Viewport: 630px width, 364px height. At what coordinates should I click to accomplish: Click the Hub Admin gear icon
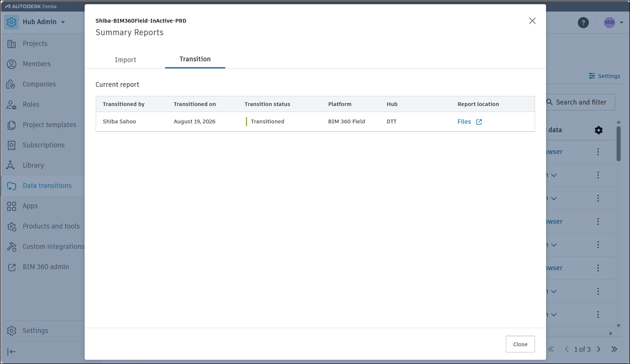point(12,22)
